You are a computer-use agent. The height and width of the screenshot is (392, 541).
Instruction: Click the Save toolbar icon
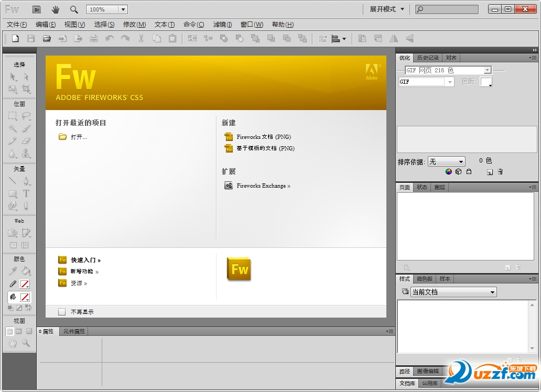[x=31, y=38]
